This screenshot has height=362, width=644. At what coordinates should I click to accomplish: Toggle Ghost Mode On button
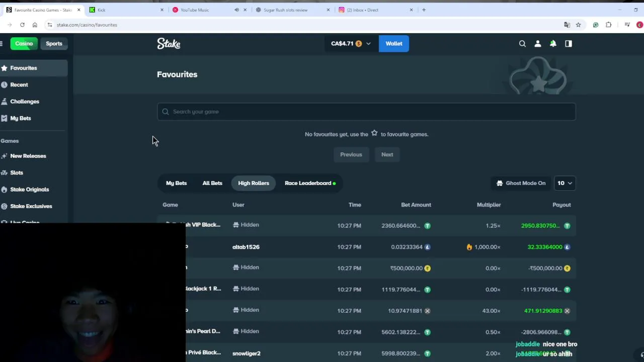521,183
